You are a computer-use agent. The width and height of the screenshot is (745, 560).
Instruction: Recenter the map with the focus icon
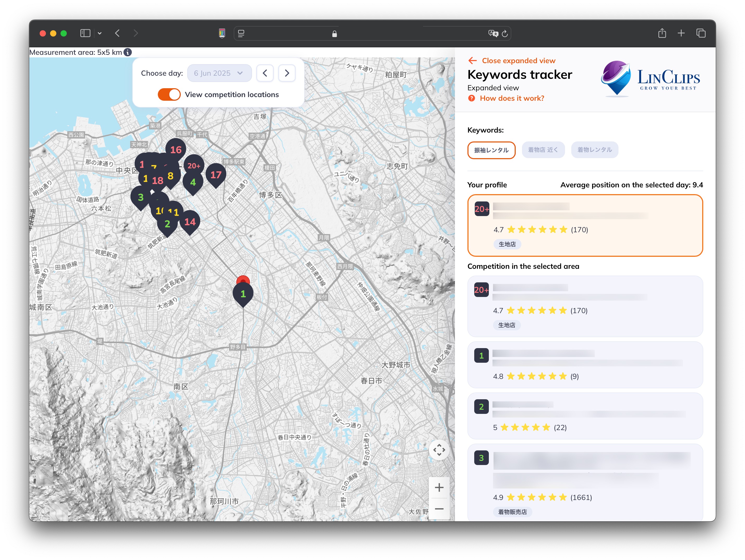point(439,450)
